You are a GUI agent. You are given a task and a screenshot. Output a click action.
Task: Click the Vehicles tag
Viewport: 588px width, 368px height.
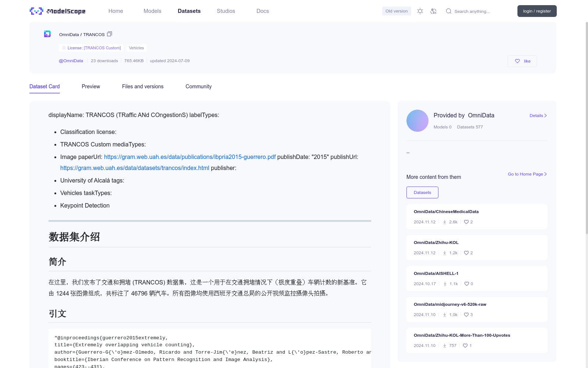tap(136, 48)
